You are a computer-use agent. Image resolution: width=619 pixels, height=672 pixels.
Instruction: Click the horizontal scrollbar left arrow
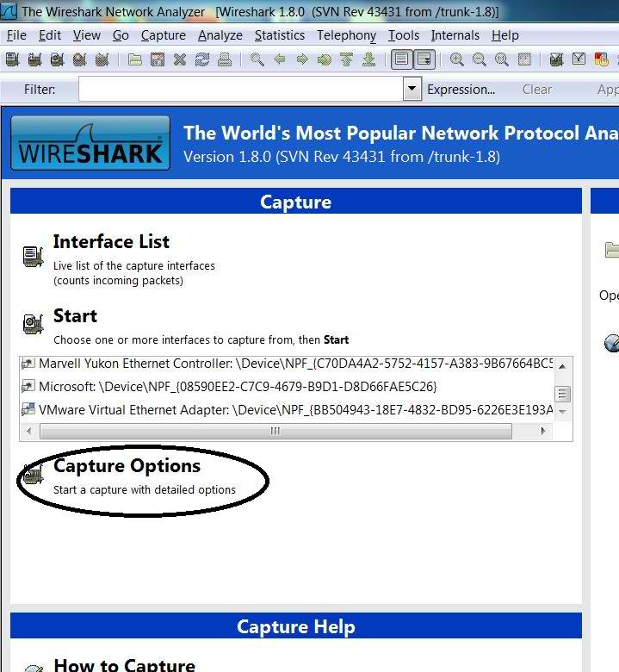28,431
